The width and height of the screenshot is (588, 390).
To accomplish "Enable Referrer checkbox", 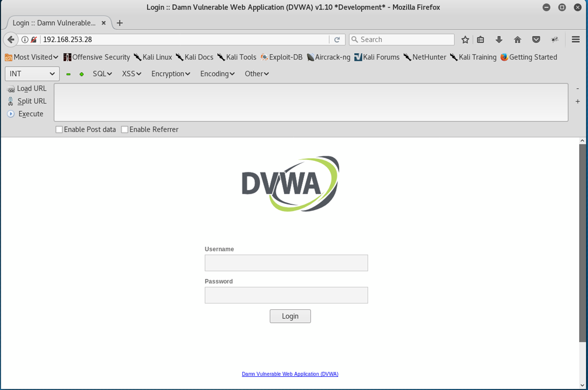I will click(x=125, y=130).
